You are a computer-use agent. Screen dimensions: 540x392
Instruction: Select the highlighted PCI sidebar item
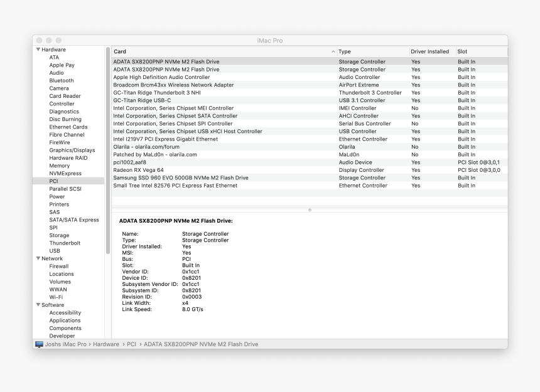[68, 181]
